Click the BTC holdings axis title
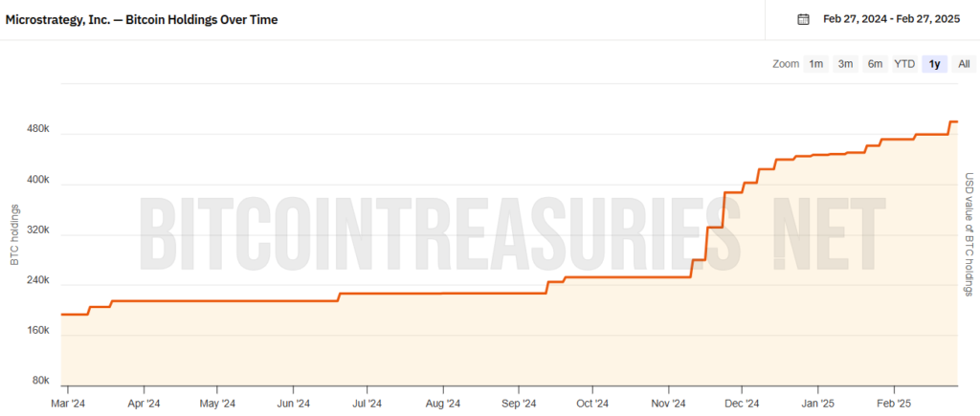980x416 pixels. coord(14,235)
